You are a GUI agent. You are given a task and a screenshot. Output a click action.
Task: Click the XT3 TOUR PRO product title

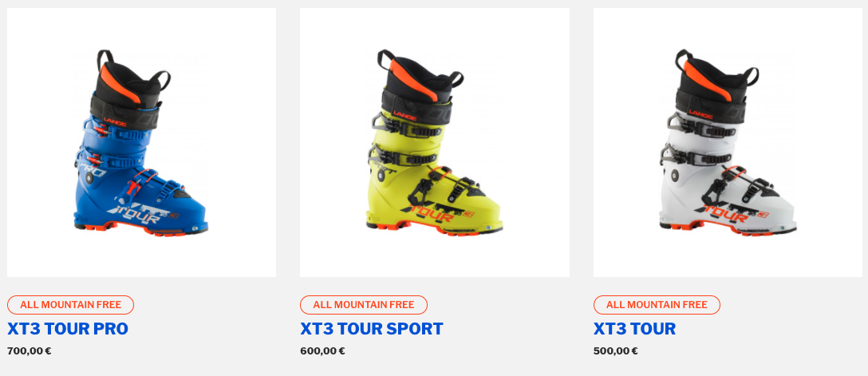[68, 329]
